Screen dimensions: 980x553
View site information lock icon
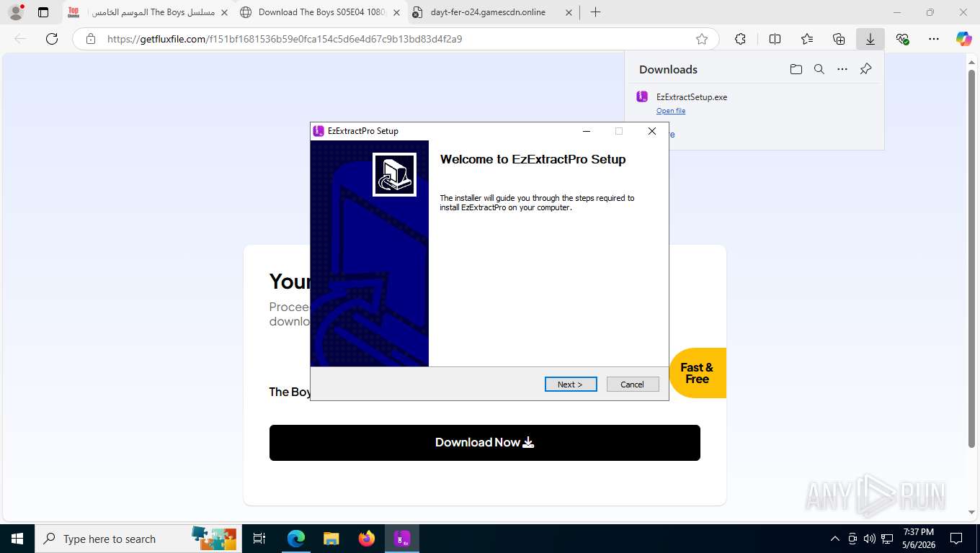point(91,39)
